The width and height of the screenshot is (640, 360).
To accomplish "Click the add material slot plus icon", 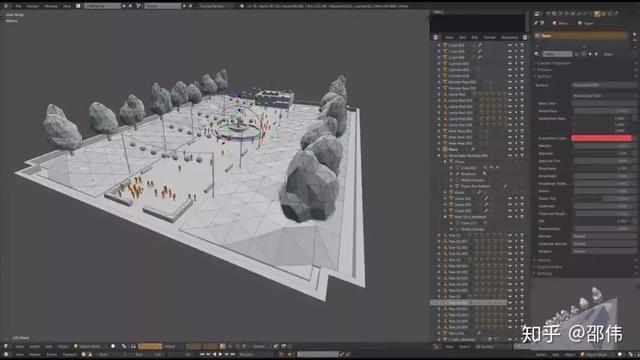I will (x=634, y=34).
